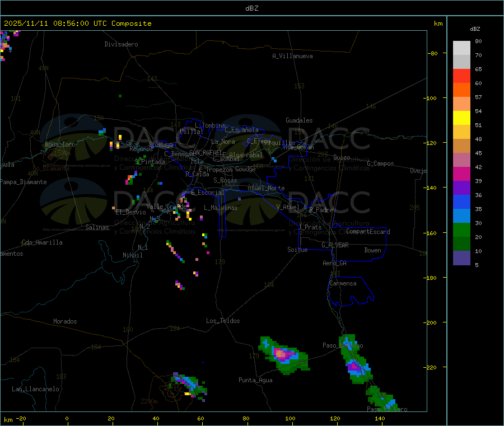Click the El_Desvio map label
504x426 pixels.
click(131, 212)
